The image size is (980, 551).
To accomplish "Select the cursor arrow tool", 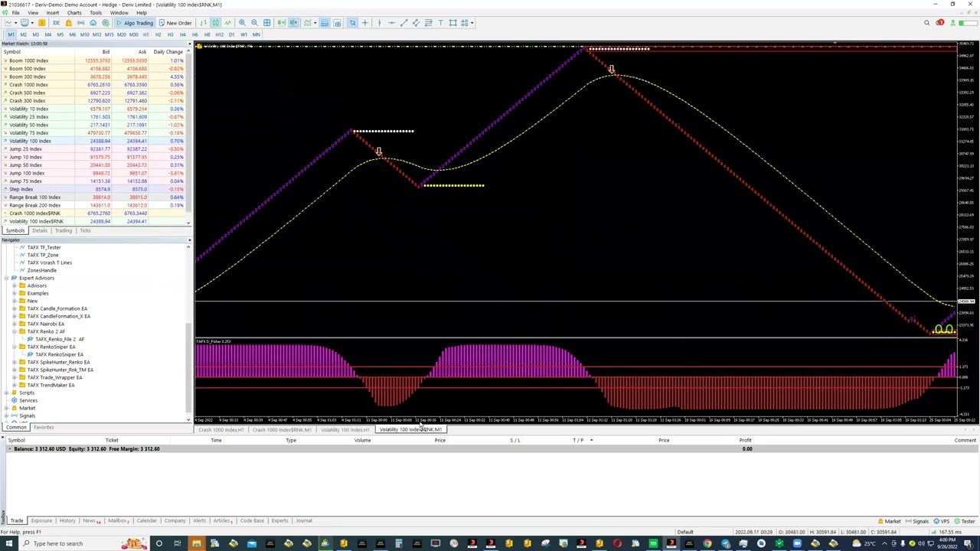I will click(352, 23).
